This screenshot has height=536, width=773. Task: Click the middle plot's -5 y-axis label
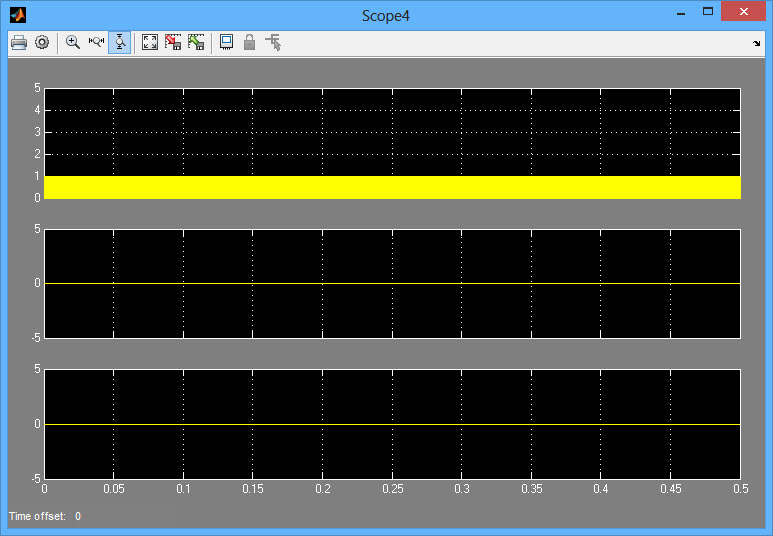[36, 338]
